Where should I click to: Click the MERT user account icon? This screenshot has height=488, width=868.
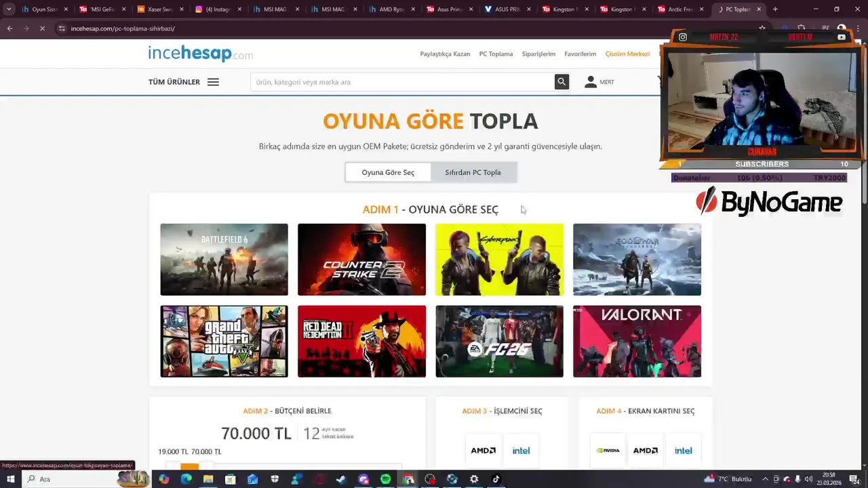591,82
